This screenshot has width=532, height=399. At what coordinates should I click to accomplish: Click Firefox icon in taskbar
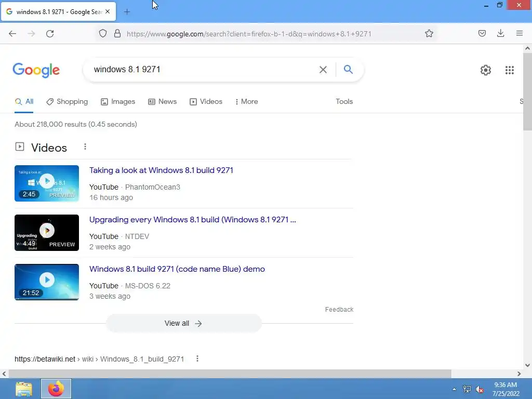tap(56, 389)
